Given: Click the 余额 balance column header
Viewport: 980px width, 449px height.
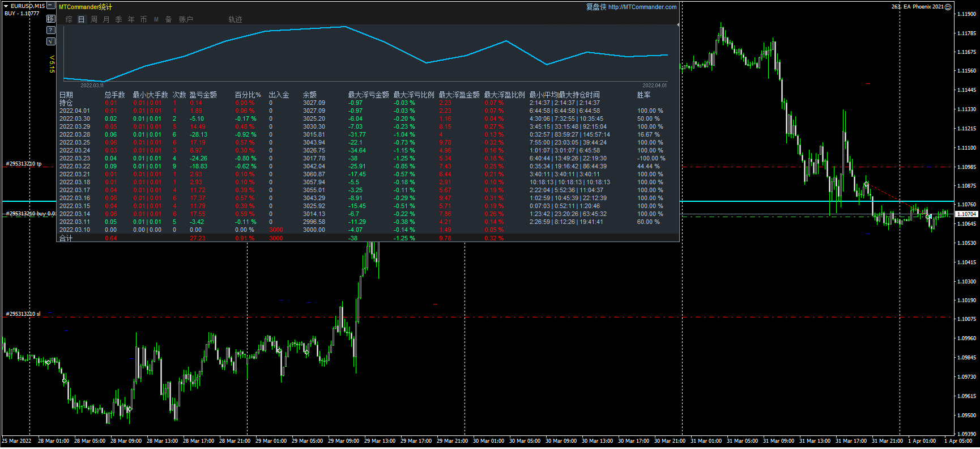Looking at the screenshot, I should (309, 95).
